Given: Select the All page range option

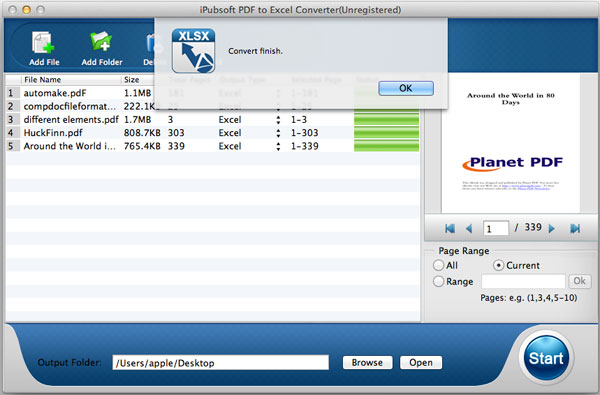Looking at the screenshot, I should 439,265.
